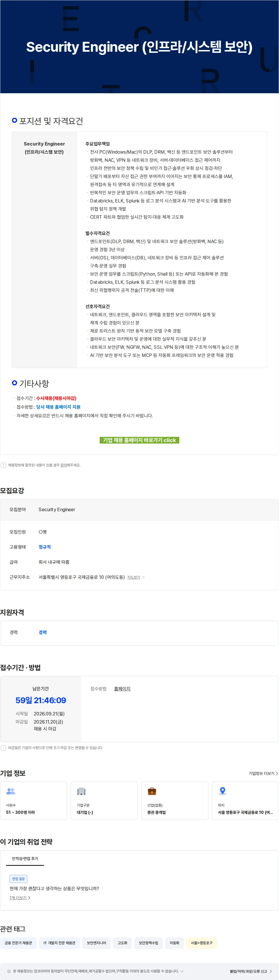
Task: Click the 사원수 people icon
Action: 11,791
